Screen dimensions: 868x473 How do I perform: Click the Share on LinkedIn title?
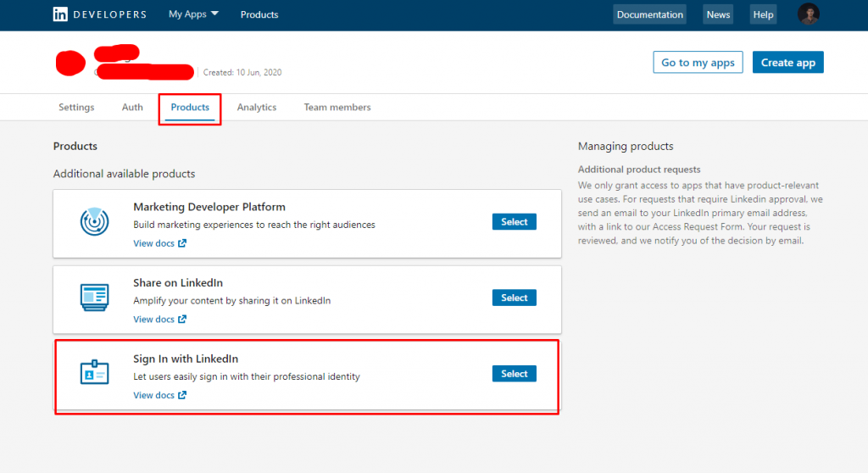(178, 282)
